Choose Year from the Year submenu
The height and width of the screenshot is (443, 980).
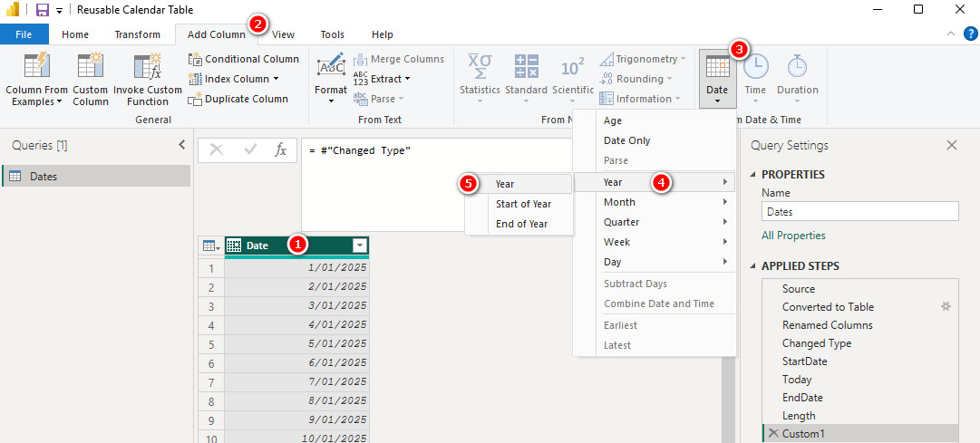505,184
